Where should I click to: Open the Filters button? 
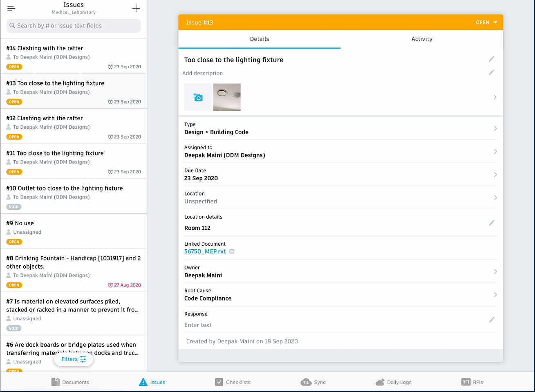(74, 359)
